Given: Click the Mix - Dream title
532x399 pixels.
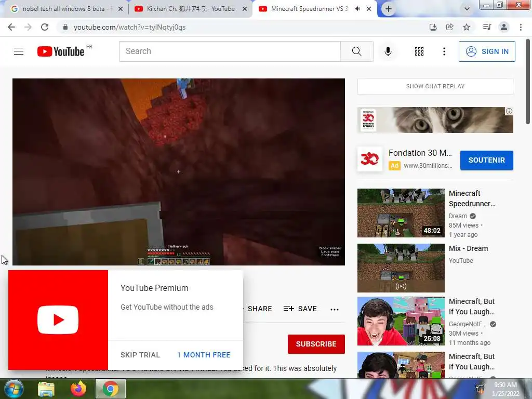Looking at the screenshot, I should [x=468, y=248].
